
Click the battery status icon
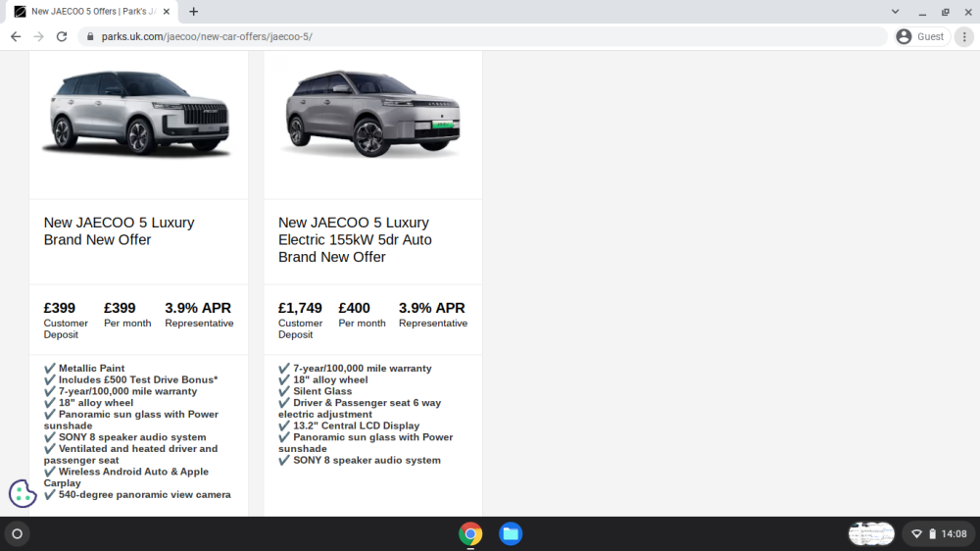coord(933,534)
